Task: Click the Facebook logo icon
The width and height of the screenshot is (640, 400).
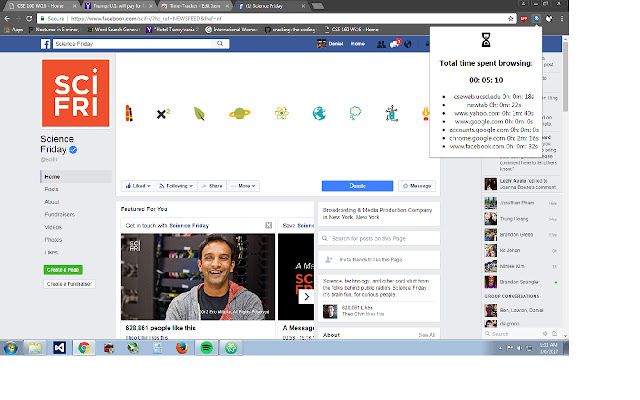Action: 45,44
